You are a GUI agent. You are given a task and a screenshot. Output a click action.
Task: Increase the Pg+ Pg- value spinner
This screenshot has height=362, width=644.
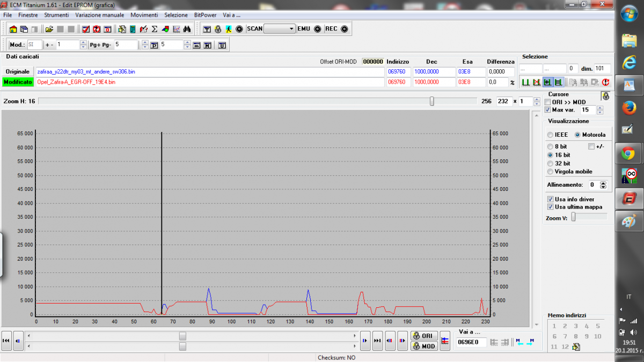[144, 43]
